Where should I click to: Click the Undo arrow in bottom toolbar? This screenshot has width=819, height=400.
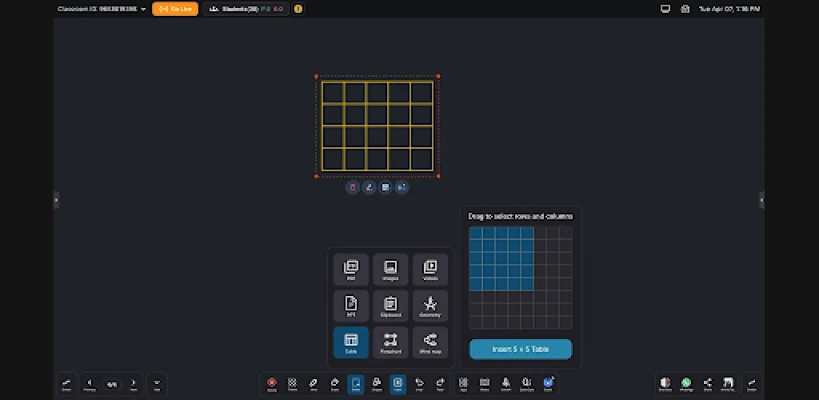click(419, 383)
